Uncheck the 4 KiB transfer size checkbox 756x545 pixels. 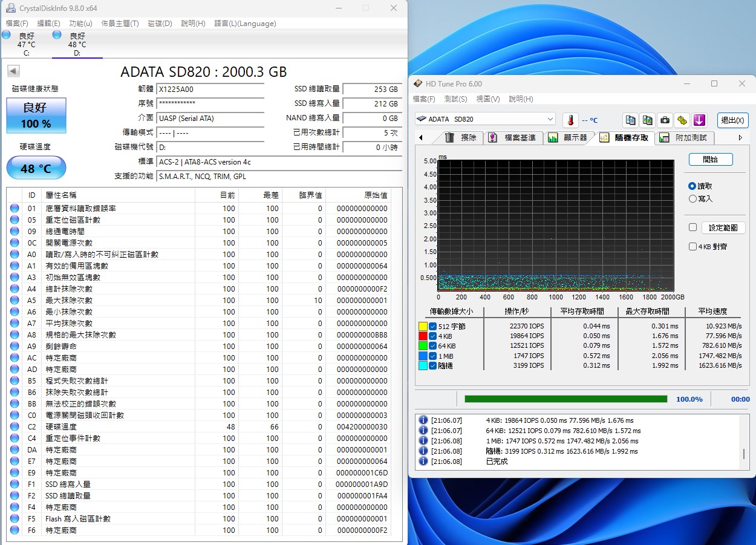(x=432, y=336)
